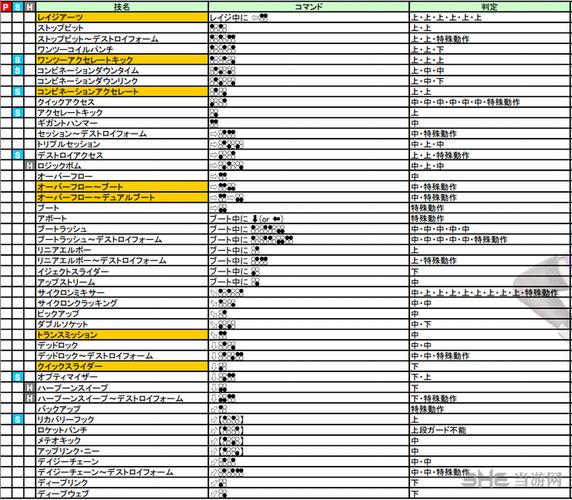Click the ブートラッシュ command cell
The image size is (572, 500).
(x=309, y=229)
